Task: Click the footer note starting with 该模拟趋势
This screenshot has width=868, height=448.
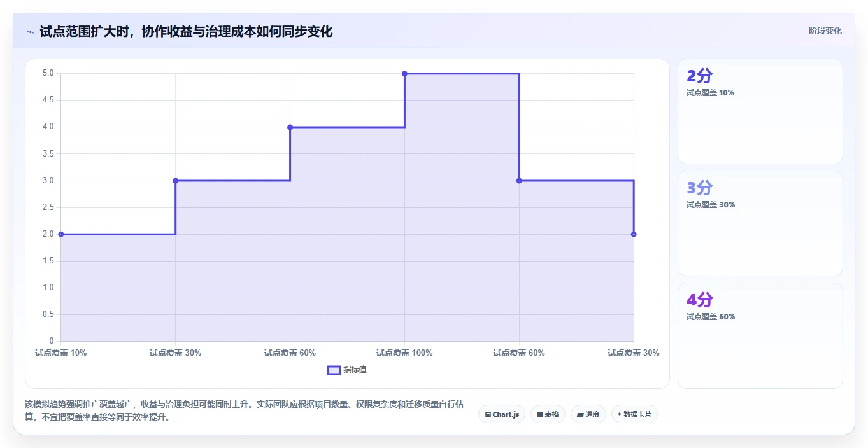Action: [x=245, y=411]
